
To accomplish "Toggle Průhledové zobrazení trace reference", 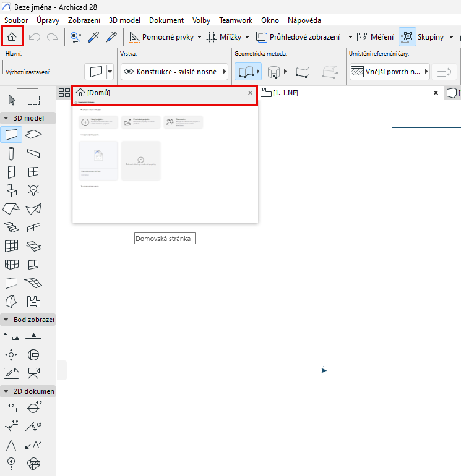I will pyautogui.click(x=261, y=37).
